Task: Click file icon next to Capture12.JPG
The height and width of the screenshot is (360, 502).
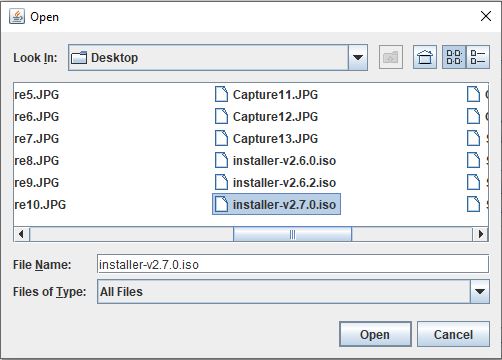Action: click(x=221, y=116)
